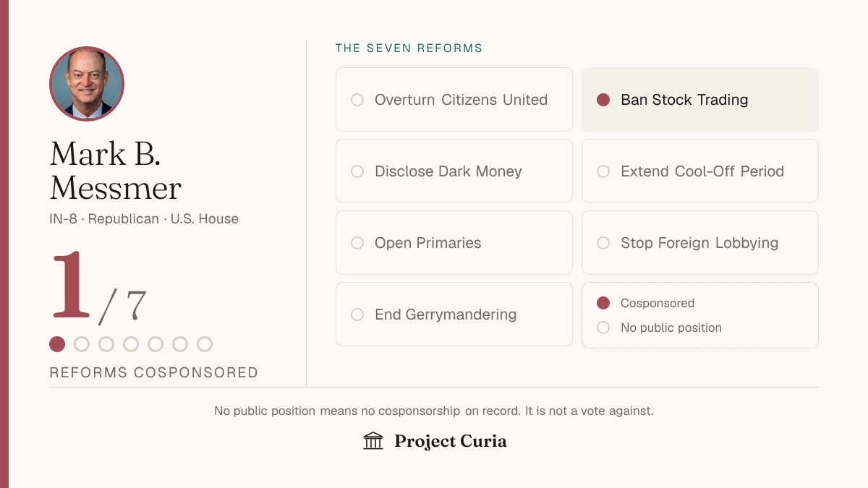The image size is (868, 488).
Task: Click the last empty progress dot
Action: click(205, 344)
